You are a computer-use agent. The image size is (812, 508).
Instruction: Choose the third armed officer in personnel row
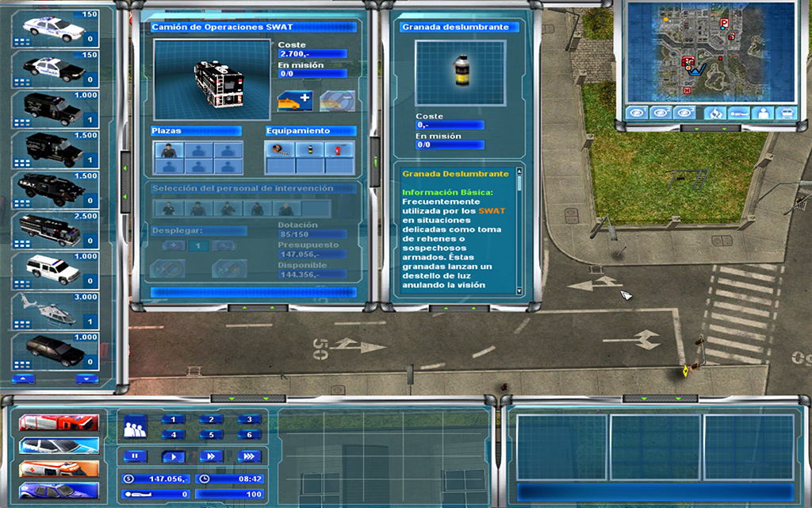click(228, 209)
